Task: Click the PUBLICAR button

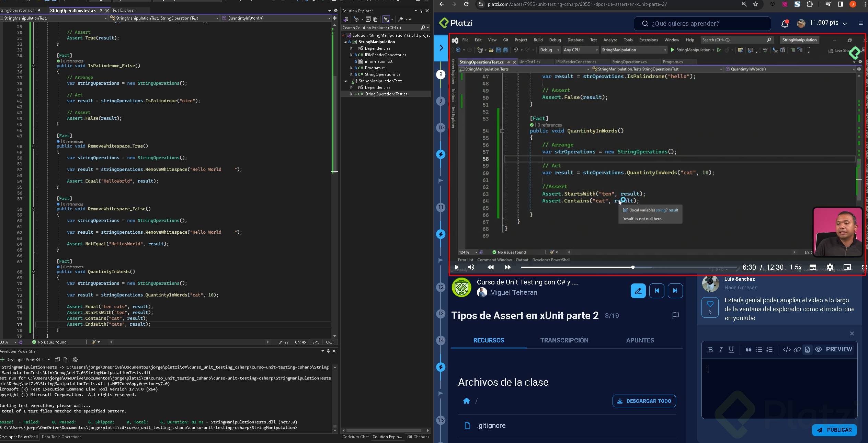Action: (834, 430)
